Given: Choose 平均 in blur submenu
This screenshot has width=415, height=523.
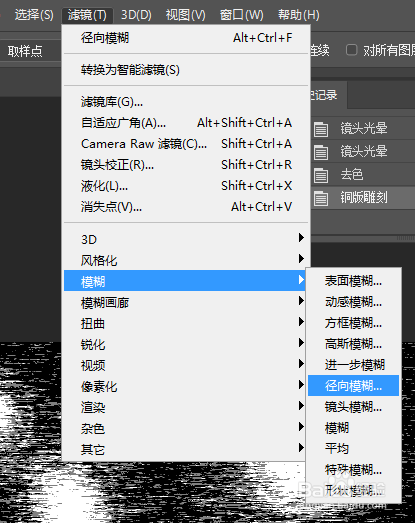Looking at the screenshot, I should (x=353, y=449).
